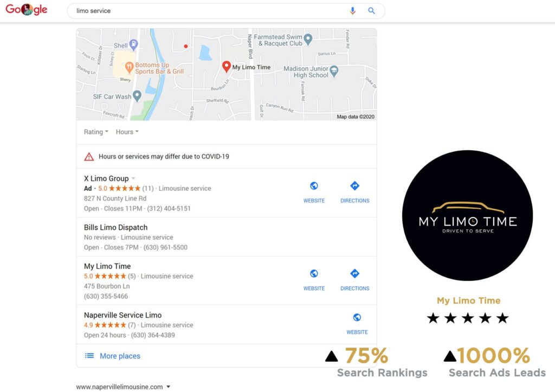Click the Shell gas station map marker
This screenshot has height=392, width=555.
(x=133, y=44)
